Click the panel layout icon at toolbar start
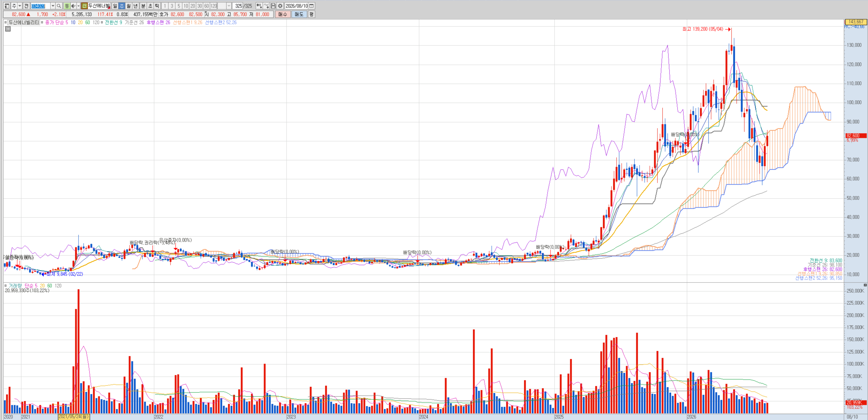The width and height of the screenshot is (868, 420). coord(7,6)
